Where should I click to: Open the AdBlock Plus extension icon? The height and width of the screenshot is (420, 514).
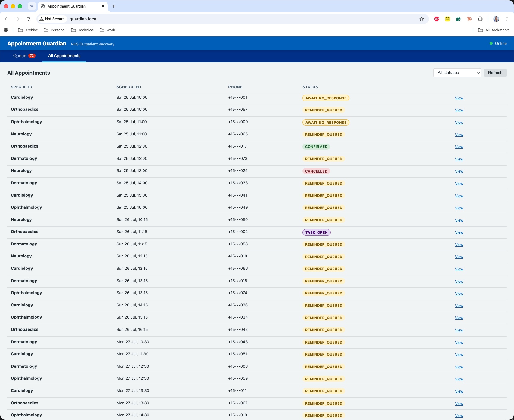pyautogui.click(x=437, y=19)
